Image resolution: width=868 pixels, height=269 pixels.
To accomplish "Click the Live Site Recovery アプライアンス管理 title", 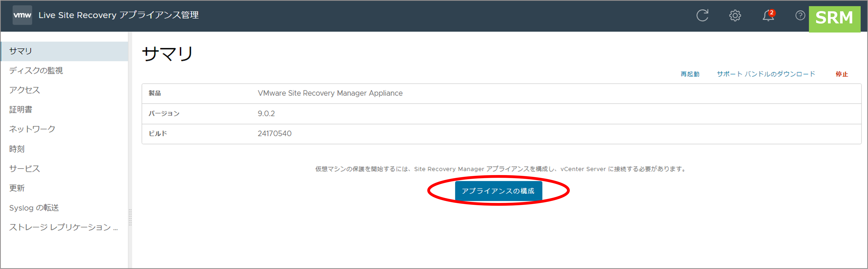I will (119, 15).
